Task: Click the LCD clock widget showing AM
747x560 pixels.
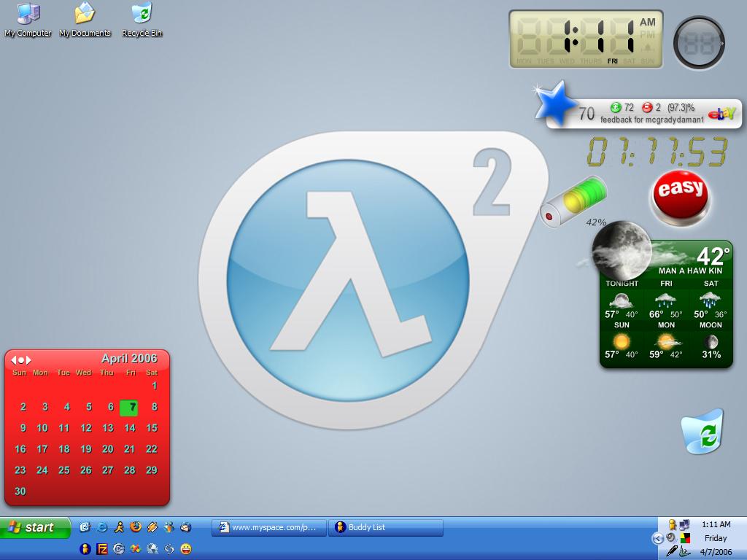Action: pyautogui.click(x=586, y=39)
